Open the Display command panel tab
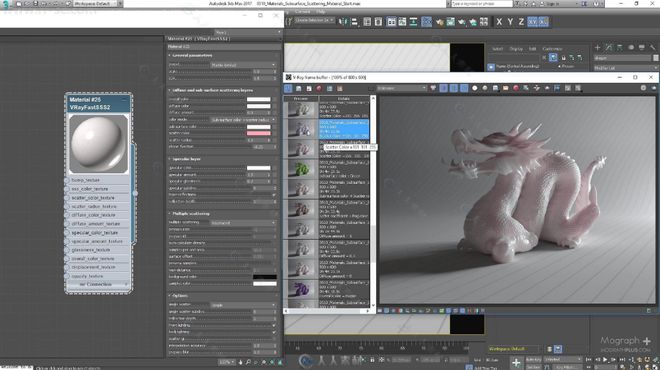 [641, 48]
